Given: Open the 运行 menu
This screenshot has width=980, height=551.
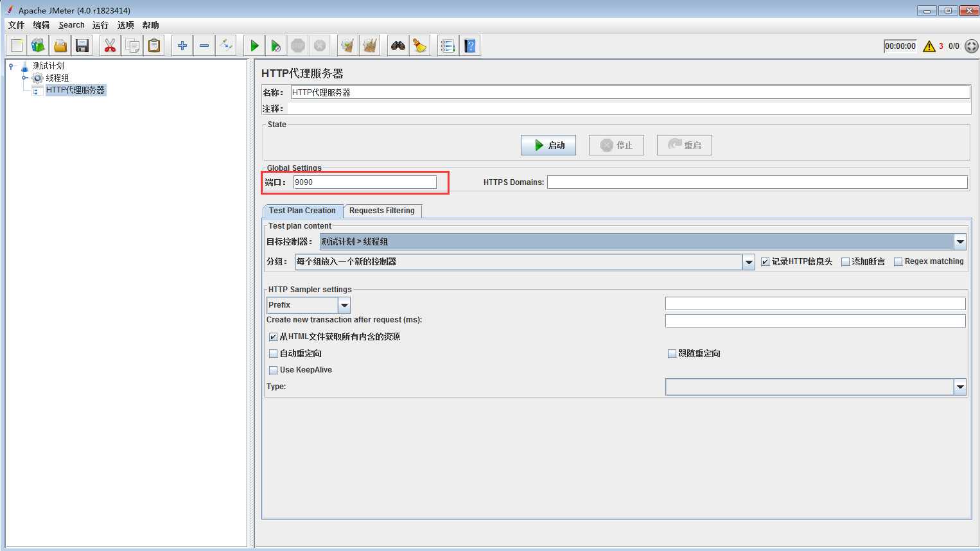Looking at the screenshot, I should [x=100, y=25].
